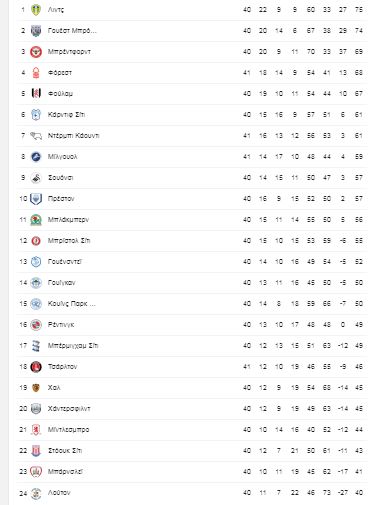Select the Λούτον row at position 24
This screenshot has height=505, width=377.
[x=192, y=493]
